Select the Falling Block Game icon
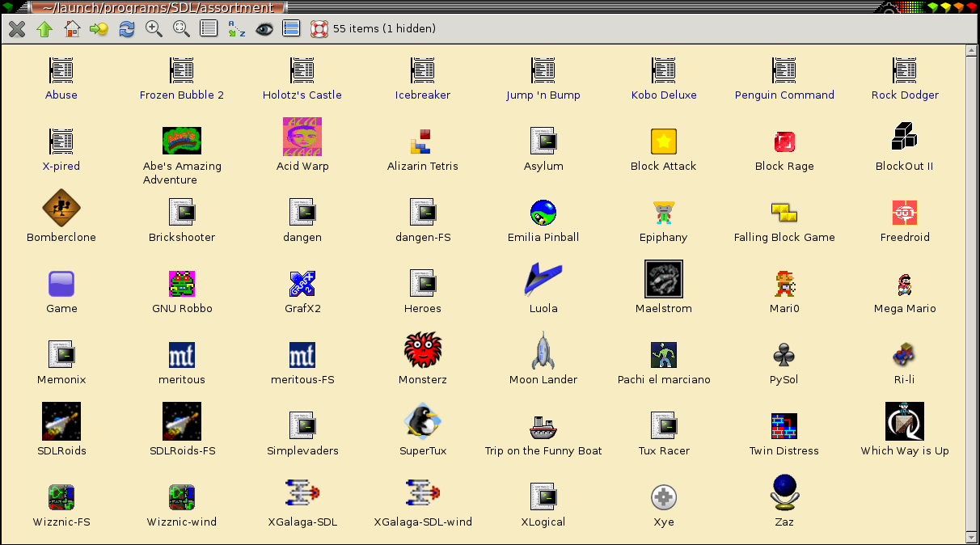This screenshot has width=980, height=545. tap(784, 213)
